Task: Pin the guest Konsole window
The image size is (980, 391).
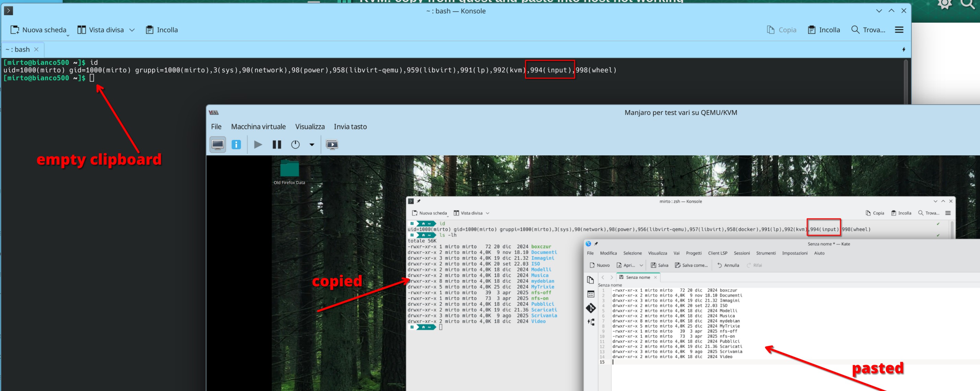Action: 418,201
